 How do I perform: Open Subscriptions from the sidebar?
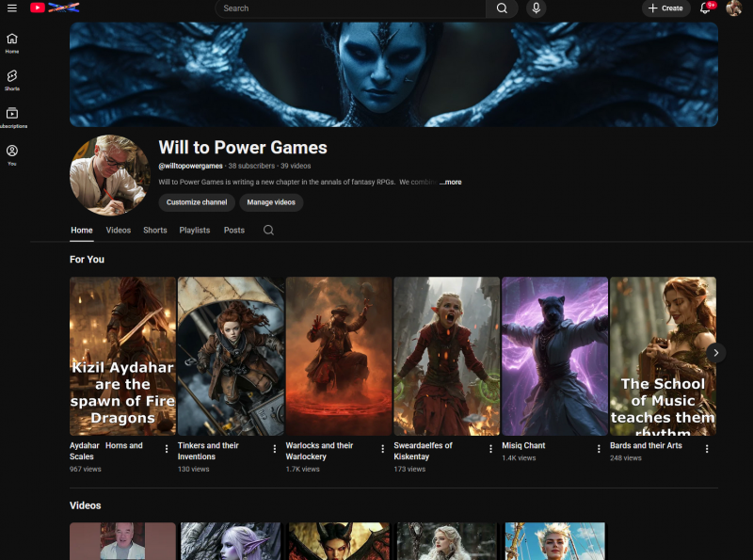pos(12,115)
